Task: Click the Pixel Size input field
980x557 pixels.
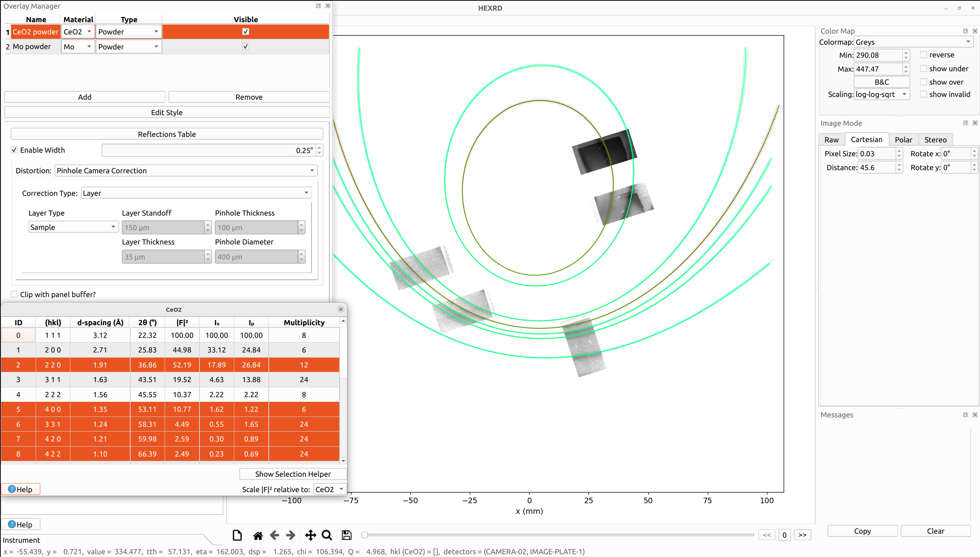Action: click(x=876, y=154)
